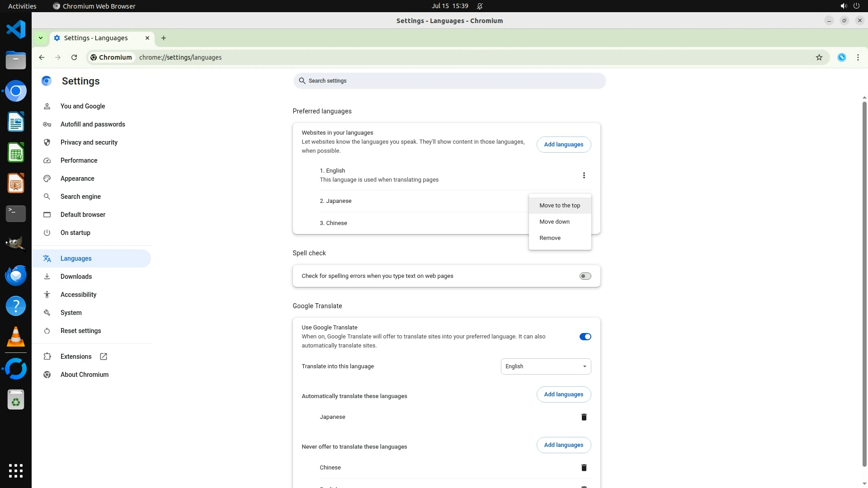The image size is (868, 488).
Task: Open Chromium three-dot main menu
Action: point(858,57)
